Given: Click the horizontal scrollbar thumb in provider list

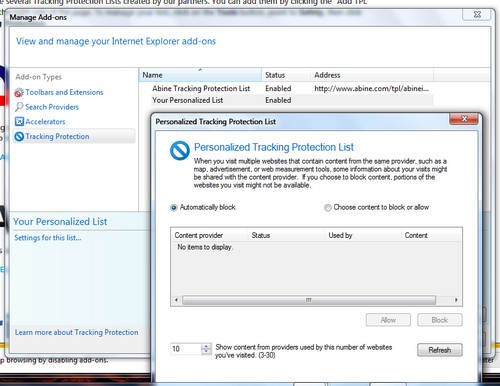Looking at the screenshot, I should click(309, 300).
